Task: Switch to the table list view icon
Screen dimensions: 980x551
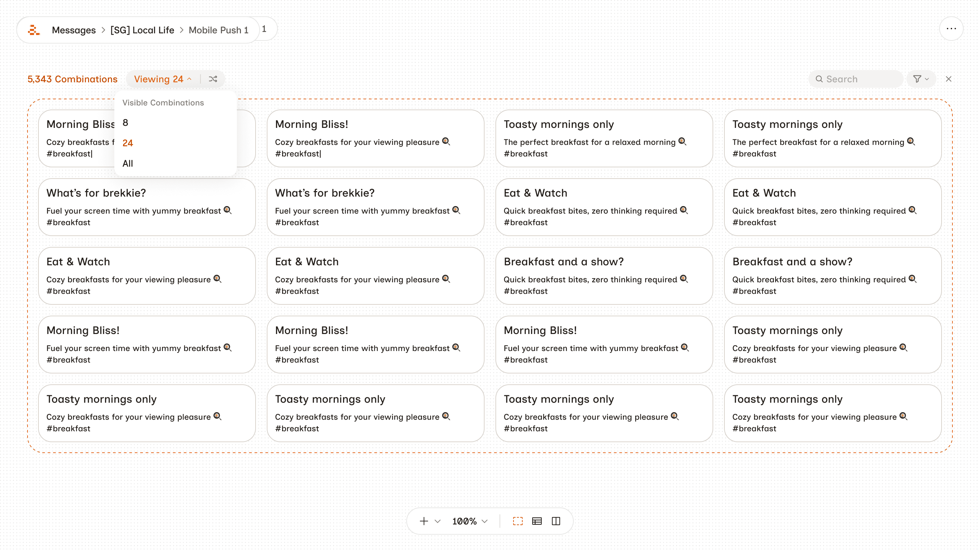Action: click(x=537, y=521)
